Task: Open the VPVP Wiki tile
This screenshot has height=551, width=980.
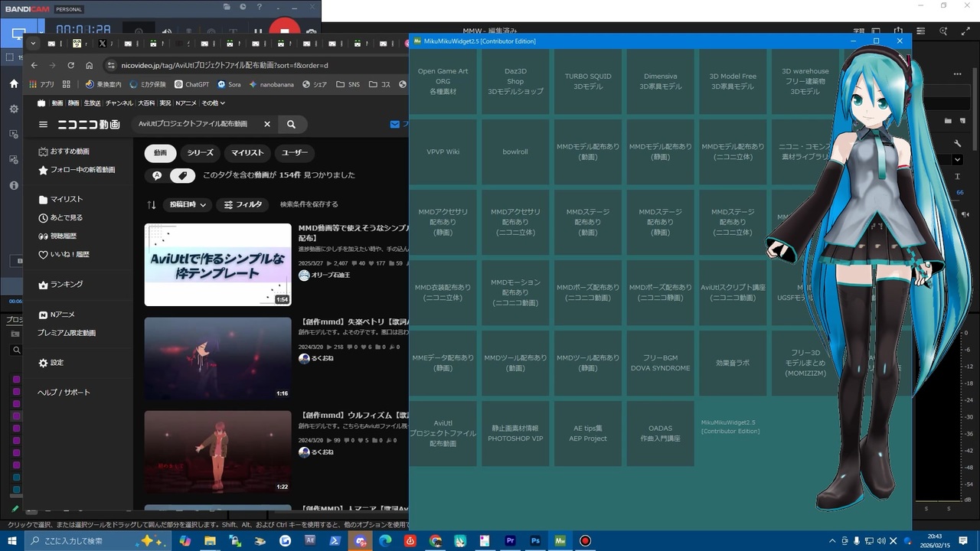Action: (x=443, y=152)
